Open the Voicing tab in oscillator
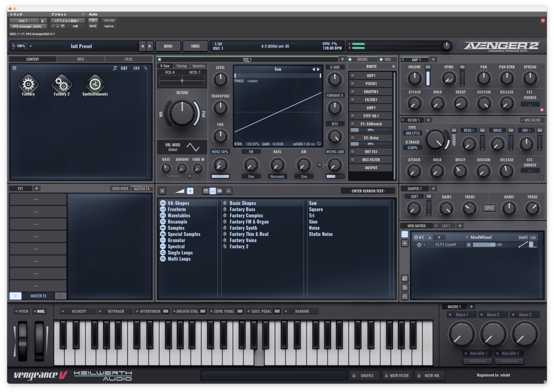The height and width of the screenshot is (392, 554). [x=181, y=66]
